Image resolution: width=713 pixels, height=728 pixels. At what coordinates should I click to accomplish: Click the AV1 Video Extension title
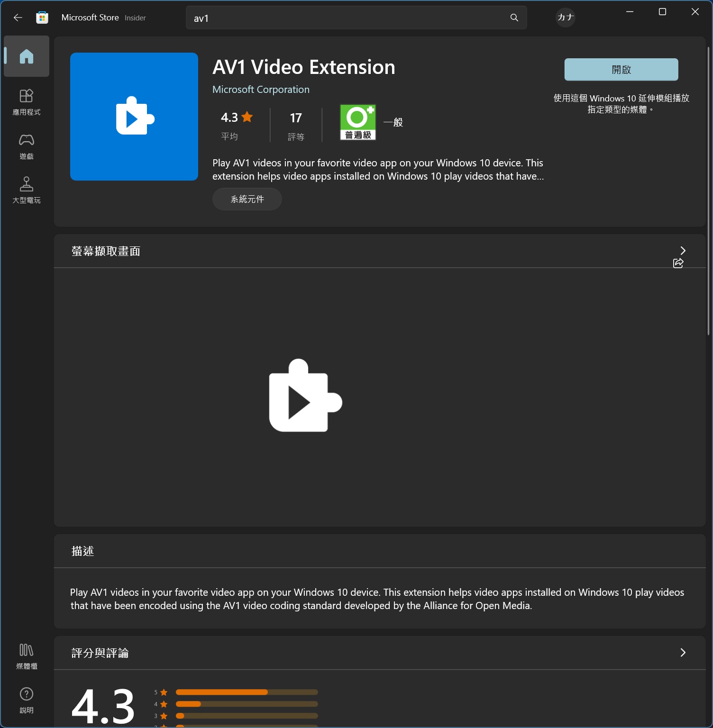click(304, 67)
